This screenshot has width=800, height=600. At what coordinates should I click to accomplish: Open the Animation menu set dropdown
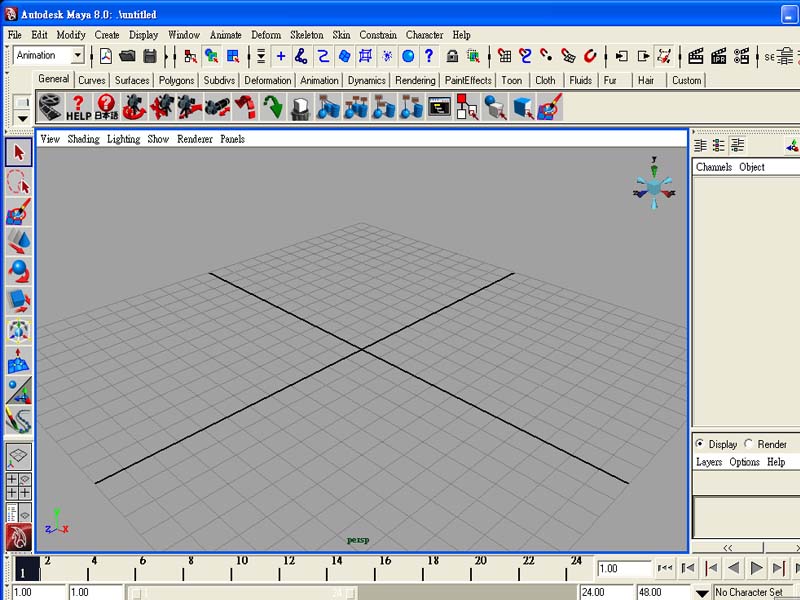[x=78, y=55]
